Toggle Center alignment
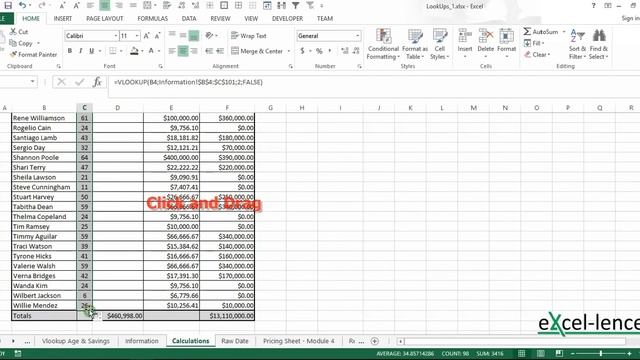640x360 pixels. coord(183,51)
